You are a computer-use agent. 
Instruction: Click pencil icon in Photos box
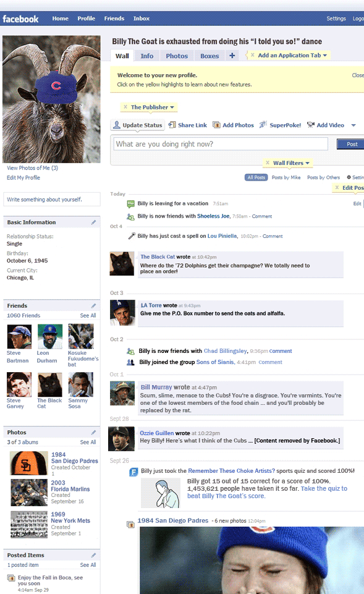[93, 432]
